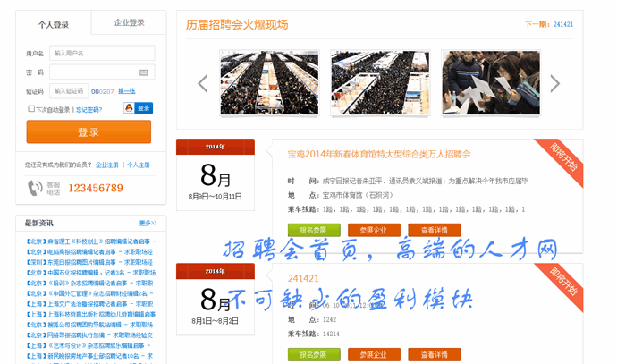Click the 用户名 input field

click(x=102, y=53)
